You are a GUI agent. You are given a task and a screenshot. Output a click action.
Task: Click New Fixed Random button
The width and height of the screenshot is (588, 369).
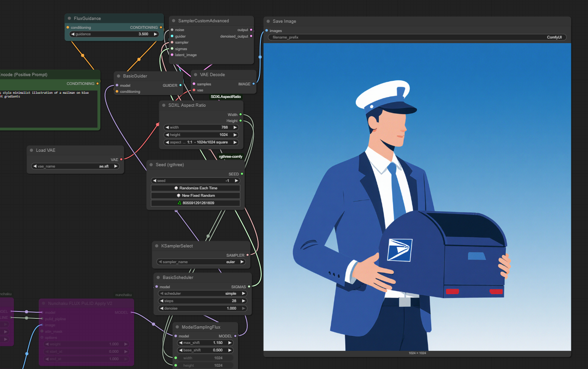(195, 195)
